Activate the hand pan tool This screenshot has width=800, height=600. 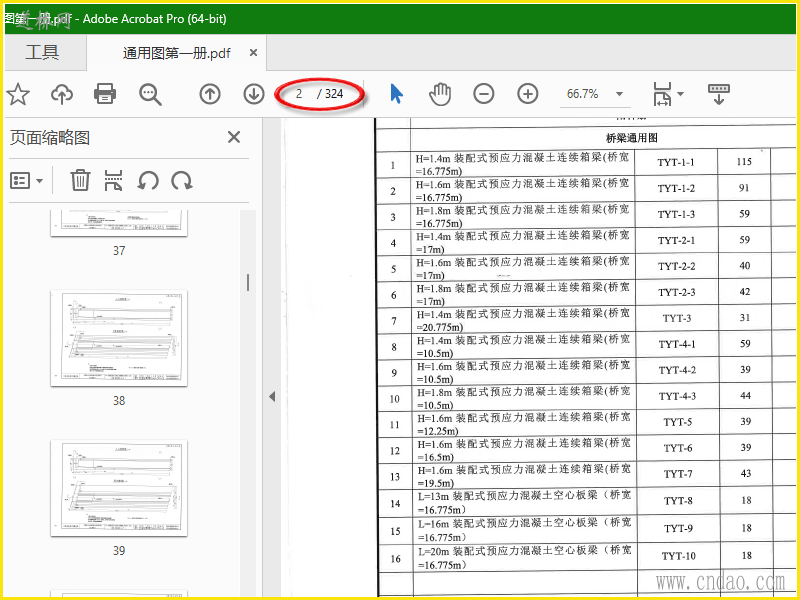coord(440,94)
